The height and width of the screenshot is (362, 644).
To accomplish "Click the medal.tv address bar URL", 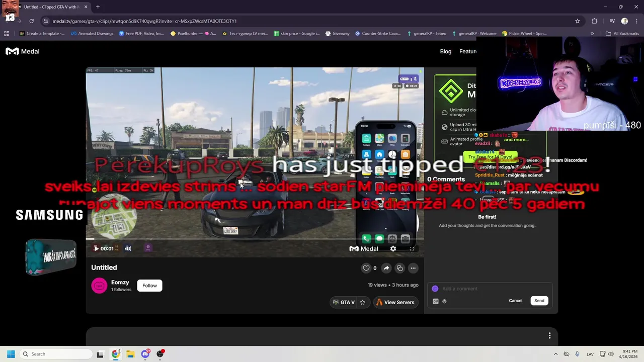I will point(144,21).
